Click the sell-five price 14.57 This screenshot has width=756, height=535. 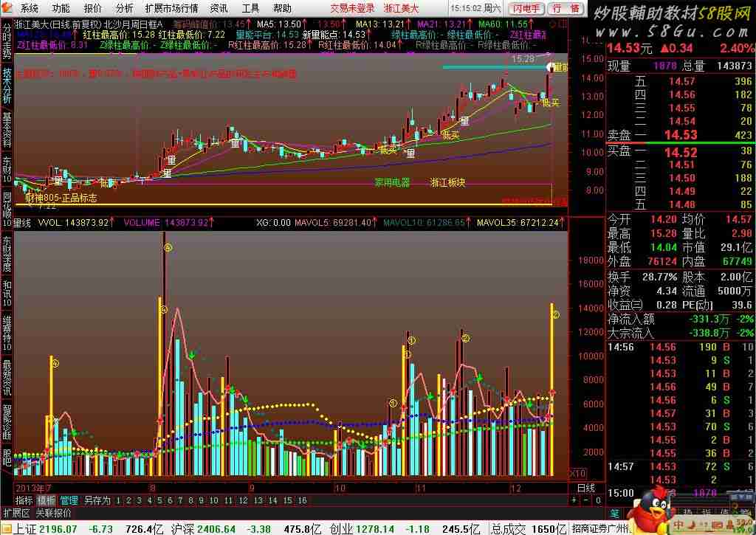pos(681,81)
